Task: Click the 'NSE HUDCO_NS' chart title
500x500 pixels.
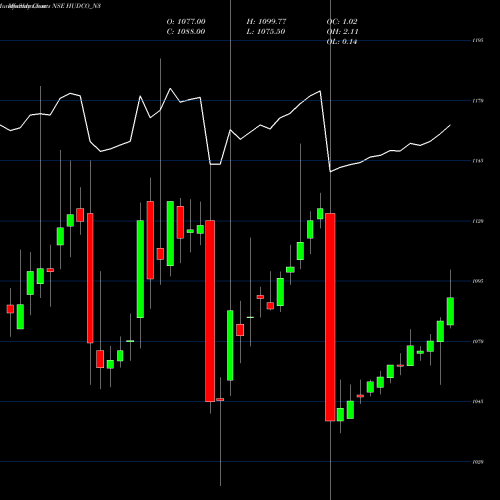Action: click(x=77, y=6)
